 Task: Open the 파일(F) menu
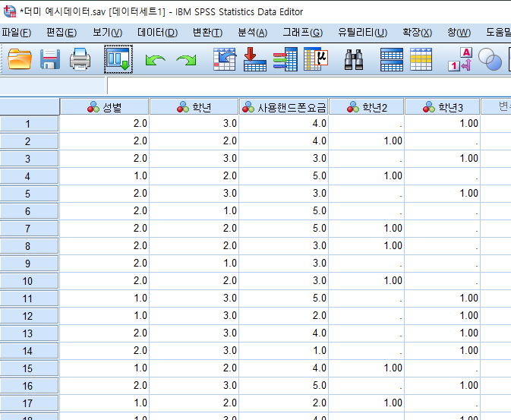pyautogui.click(x=16, y=33)
